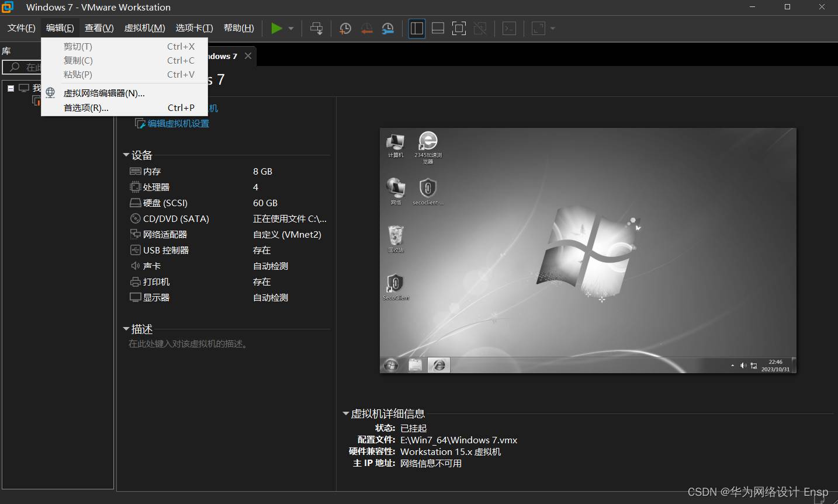Screen dimensions: 838x504
Task: Open the USB 控制器 device
Action: tap(166, 251)
